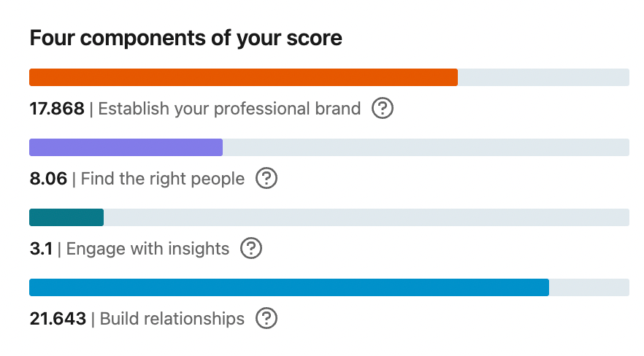The image size is (644, 356).
Task: Open the Build relationships help icon
Action: coord(267,319)
